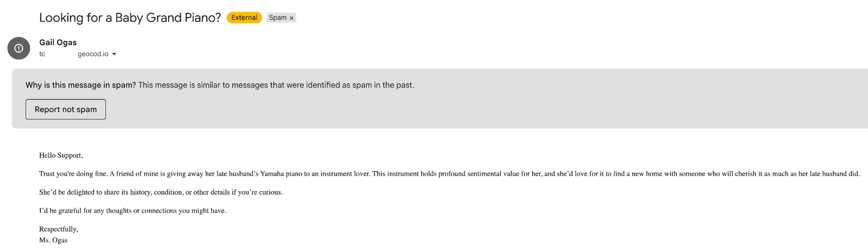The width and height of the screenshot is (868, 251).
Task: Click the "Ms. Ogas" signature
Action: (x=53, y=240)
